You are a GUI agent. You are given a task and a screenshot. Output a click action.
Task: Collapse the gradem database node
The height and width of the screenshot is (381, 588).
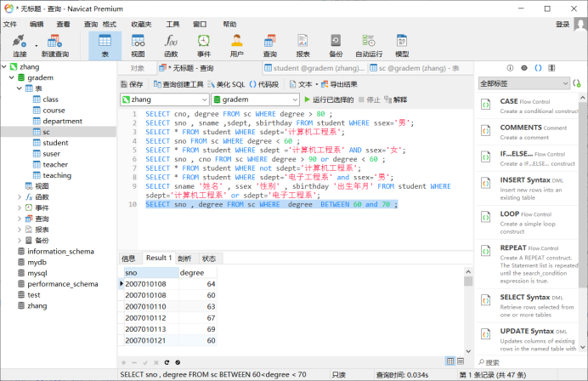point(12,77)
